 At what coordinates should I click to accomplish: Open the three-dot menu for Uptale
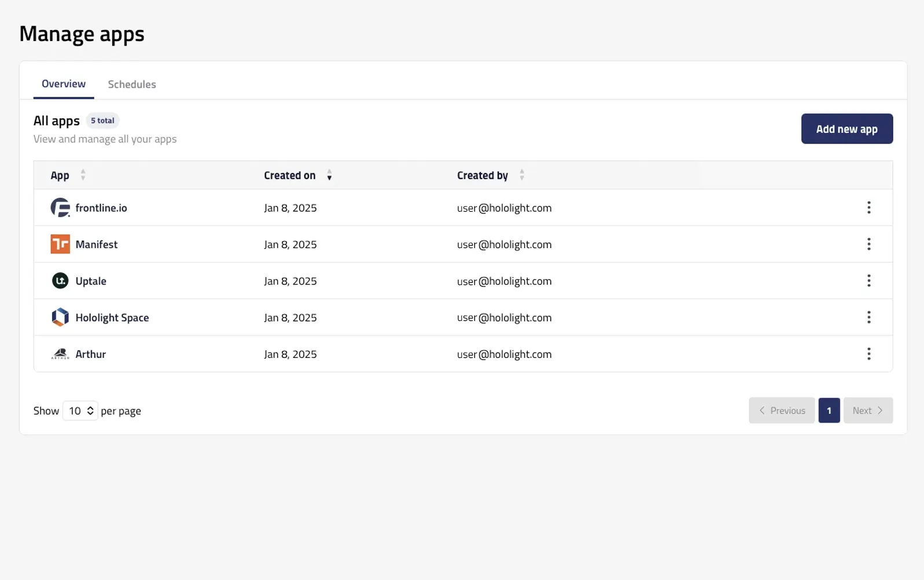click(x=868, y=280)
